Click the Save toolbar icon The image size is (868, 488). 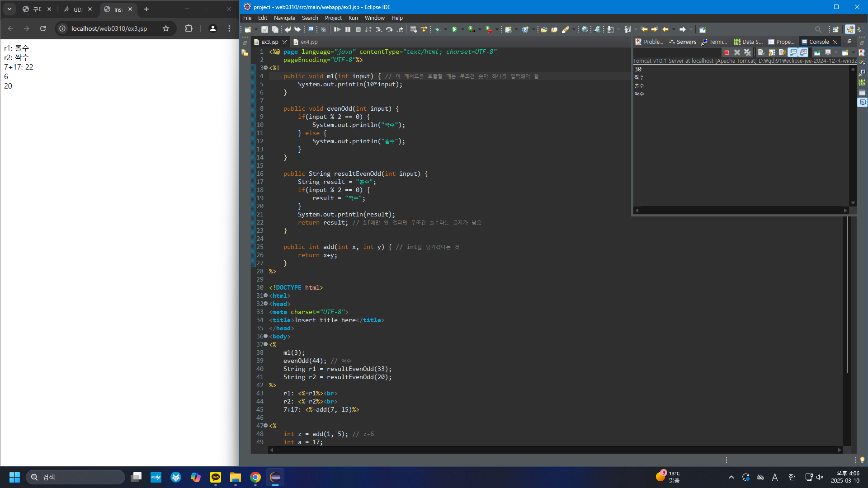click(264, 29)
